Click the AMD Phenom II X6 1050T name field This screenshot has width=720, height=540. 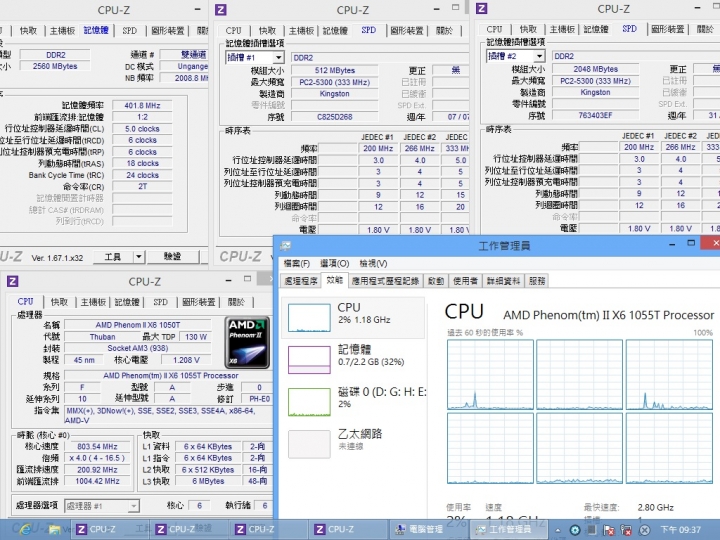point(138,325)
